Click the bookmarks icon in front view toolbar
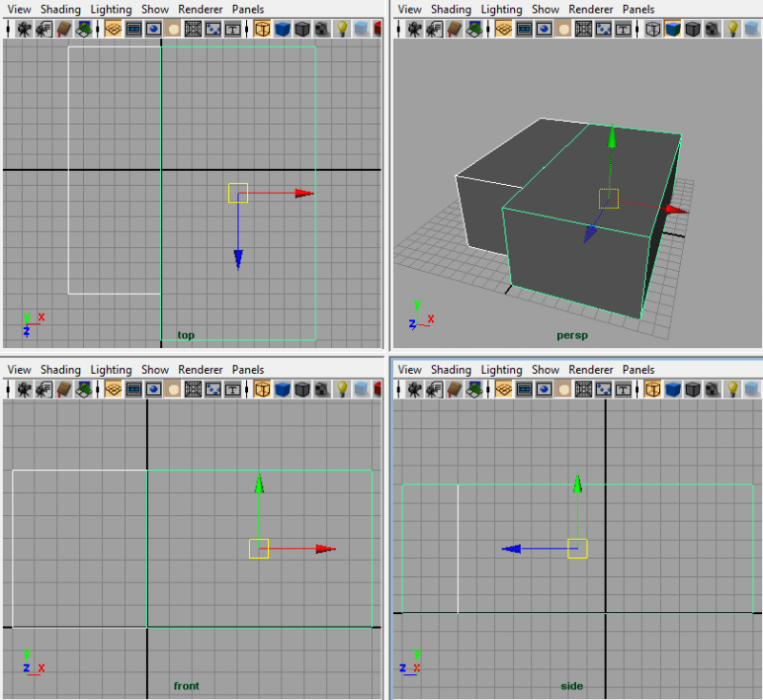Screen dimensions: 763x700 coord(64,389)
